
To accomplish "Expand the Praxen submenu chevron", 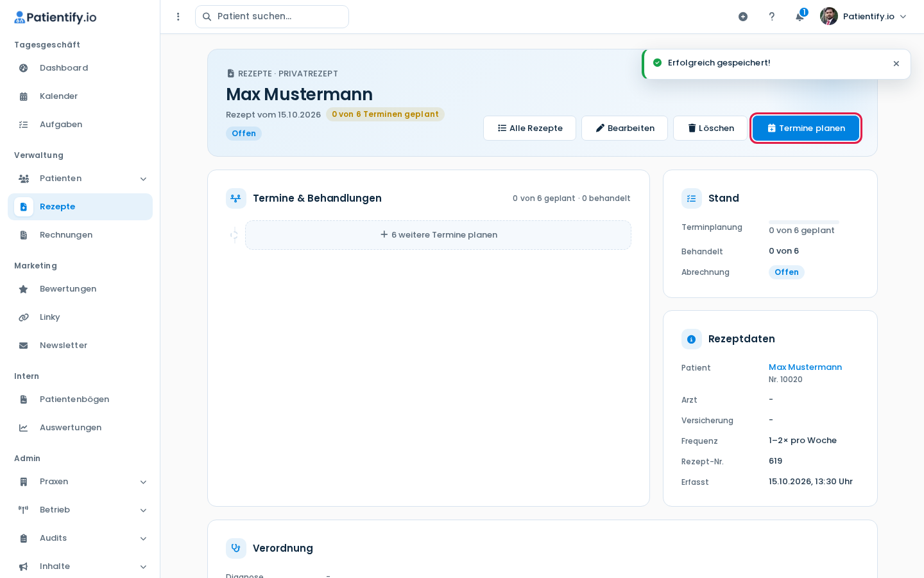I will pos(143,482).
